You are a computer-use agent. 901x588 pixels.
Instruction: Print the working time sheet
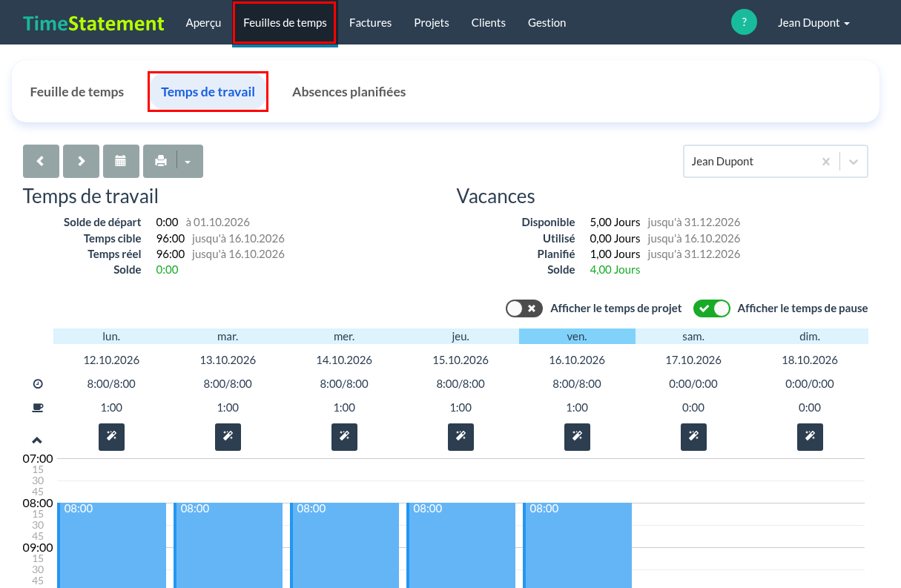tap(160, 161)
